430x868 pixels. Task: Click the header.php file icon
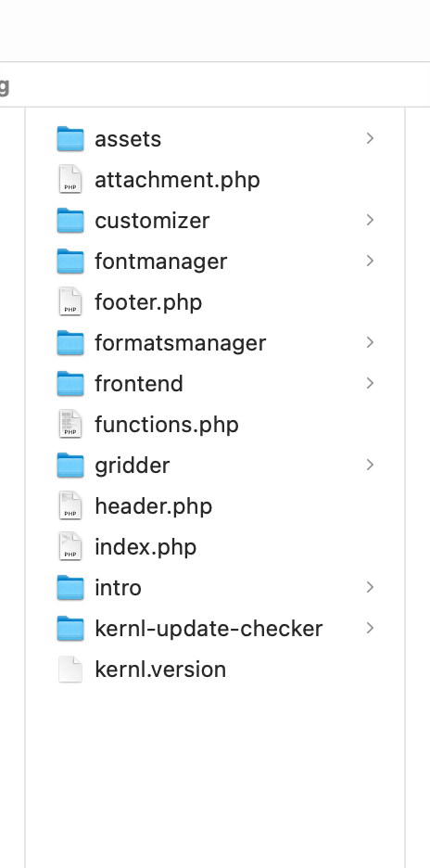coord(70,506)
